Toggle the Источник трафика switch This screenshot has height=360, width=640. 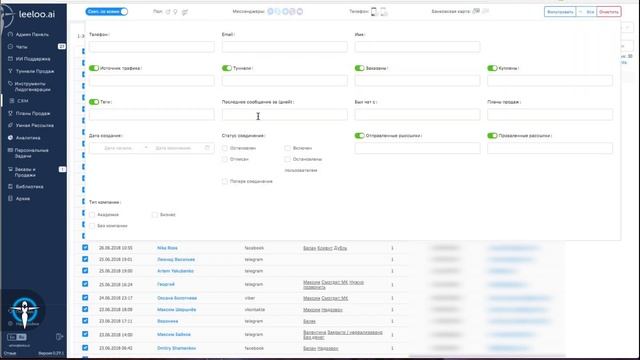pyautogui.click(x=94, y=68)
